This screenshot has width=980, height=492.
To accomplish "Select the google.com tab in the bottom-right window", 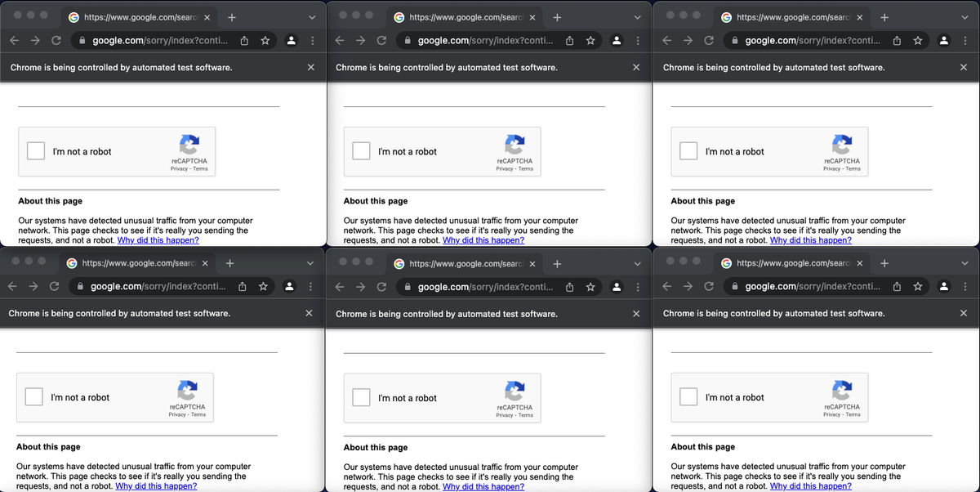I will tap(791, 263).
